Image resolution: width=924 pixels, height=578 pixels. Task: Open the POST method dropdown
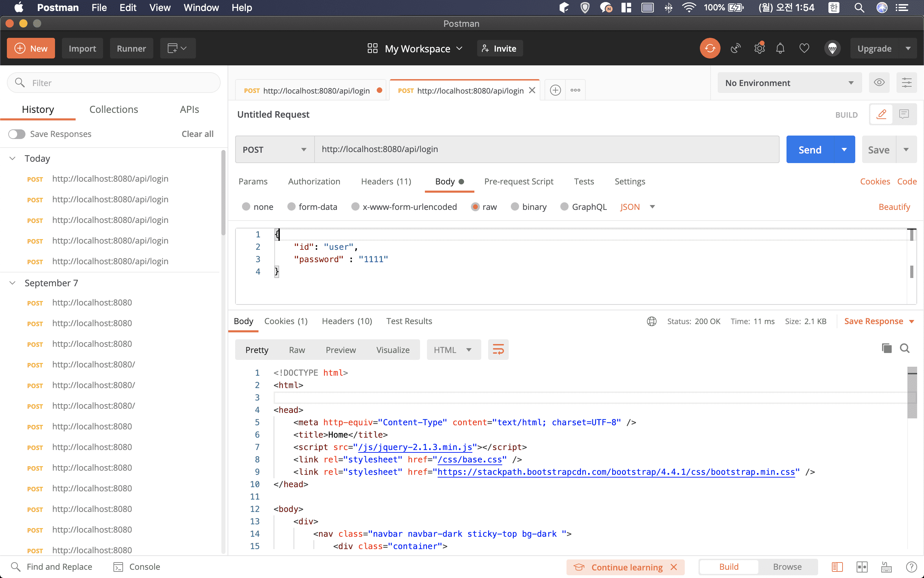click(x=275, y=149)
